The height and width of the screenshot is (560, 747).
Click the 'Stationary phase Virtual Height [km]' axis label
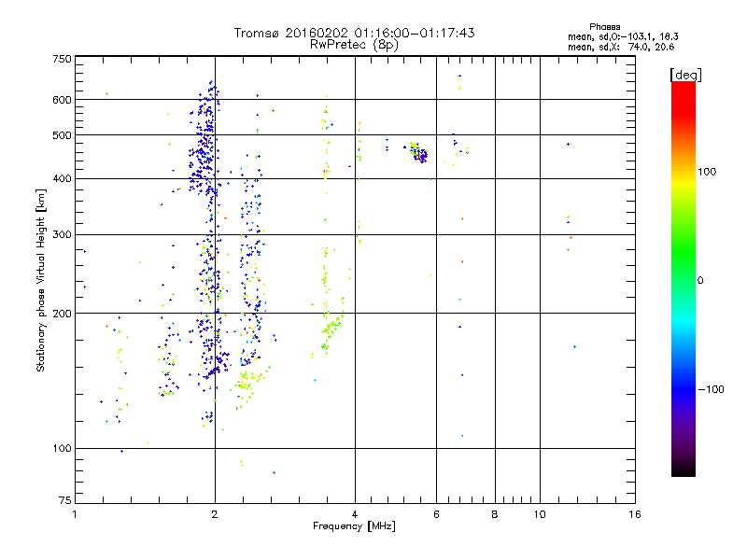[x=41, y=280]
